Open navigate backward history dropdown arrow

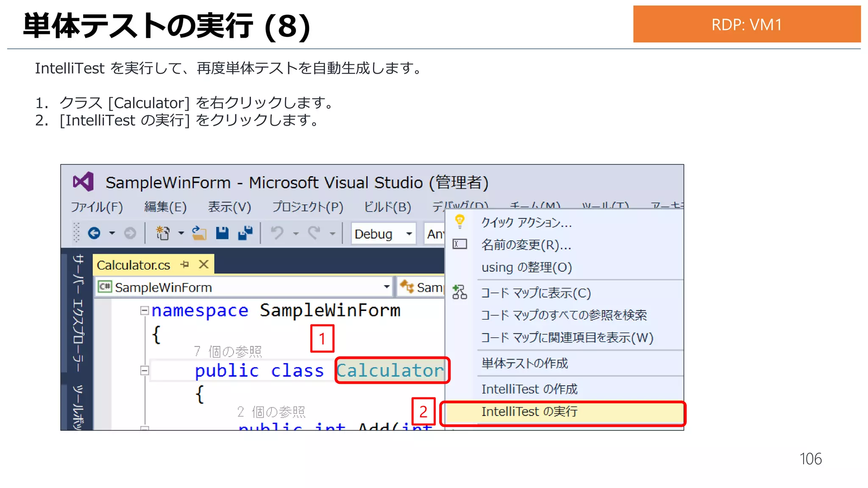coord(112,233)
